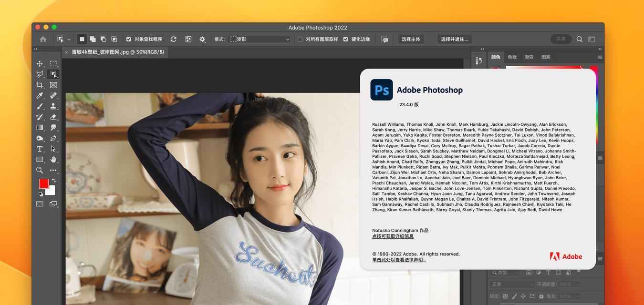Select the Healing Brush tool
The height and width of the screenshot is (305, 644).
pos(53,95)
